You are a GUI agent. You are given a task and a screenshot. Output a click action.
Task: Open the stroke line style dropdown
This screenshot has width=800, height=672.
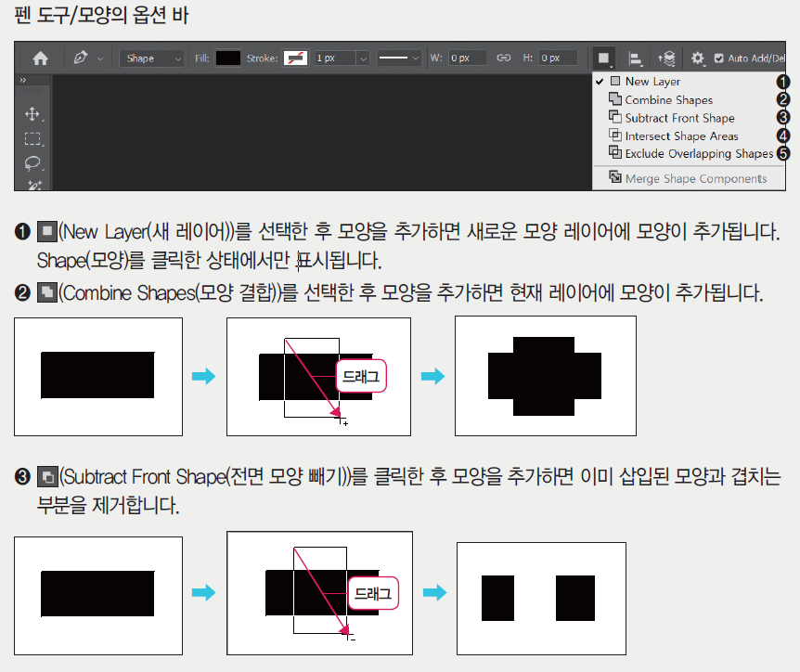tap(399, 58)
